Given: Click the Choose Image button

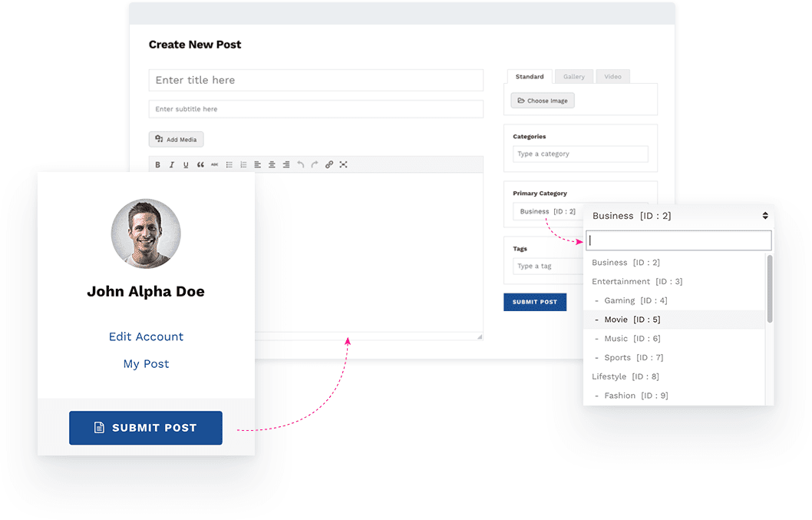Looking at the screenshot, I should (x=543, y=101).
